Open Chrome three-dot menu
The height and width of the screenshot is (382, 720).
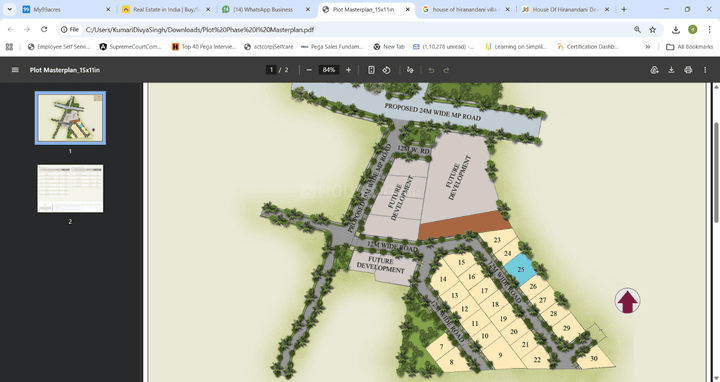pos(709,29)
